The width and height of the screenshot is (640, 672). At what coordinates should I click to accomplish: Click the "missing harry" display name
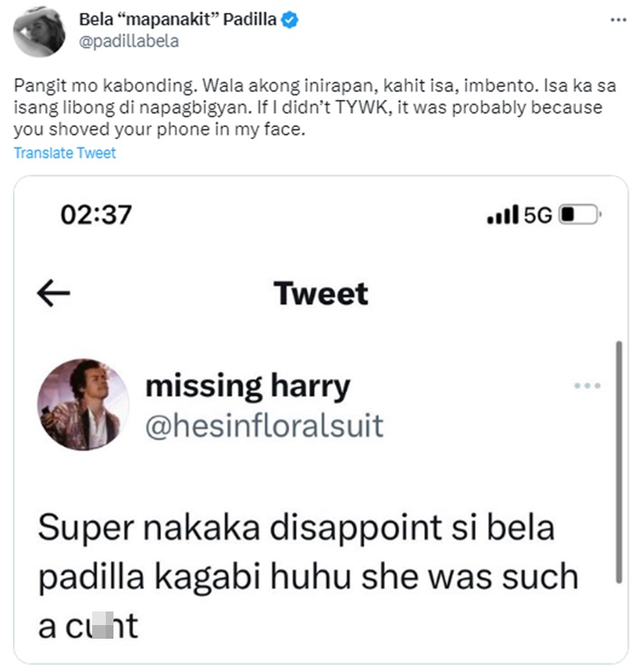click(x=247, y=386)
